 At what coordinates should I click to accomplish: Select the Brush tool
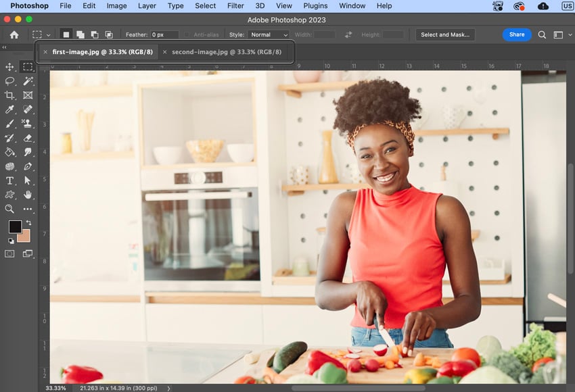(x=9, y=124)
